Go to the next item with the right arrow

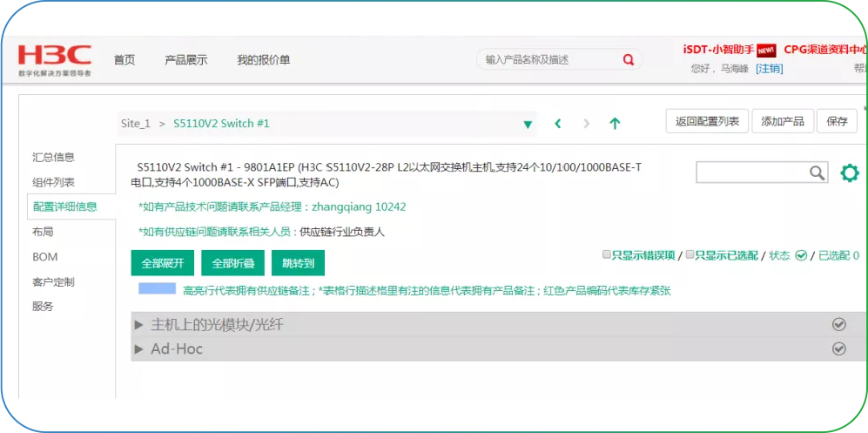pos(587,124)
